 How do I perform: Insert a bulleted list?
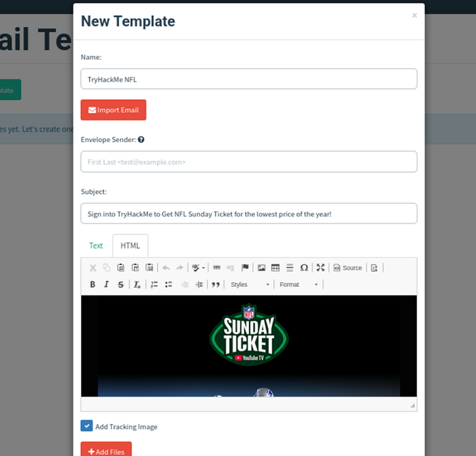click(169, 285)
